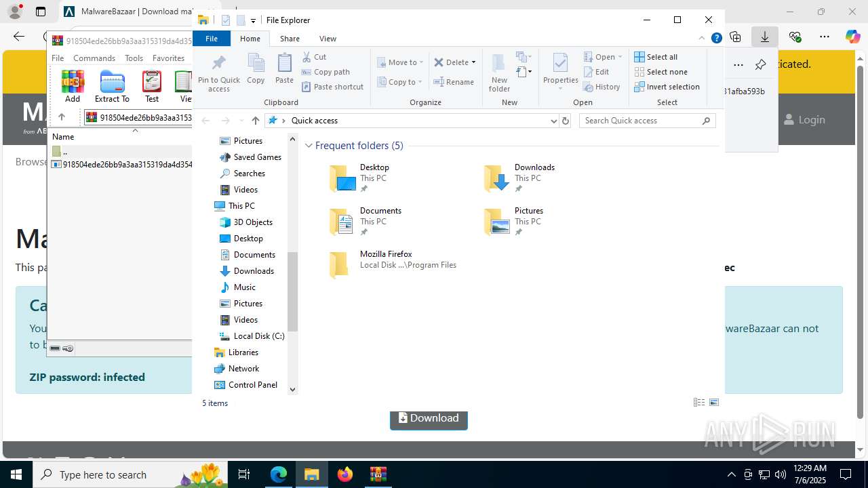Click Select all
The width and height of the screenshot is (868, 488).
(656, 57)
